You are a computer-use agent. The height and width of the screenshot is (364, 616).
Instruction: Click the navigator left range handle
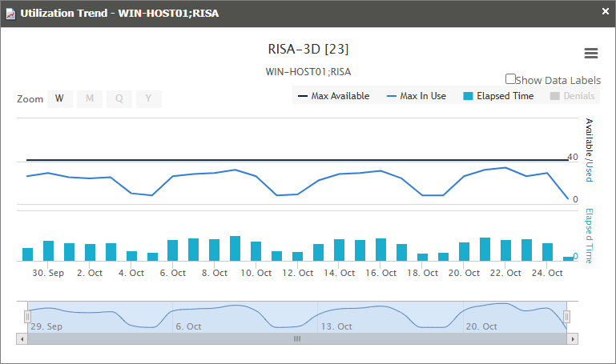click(27, 318)
